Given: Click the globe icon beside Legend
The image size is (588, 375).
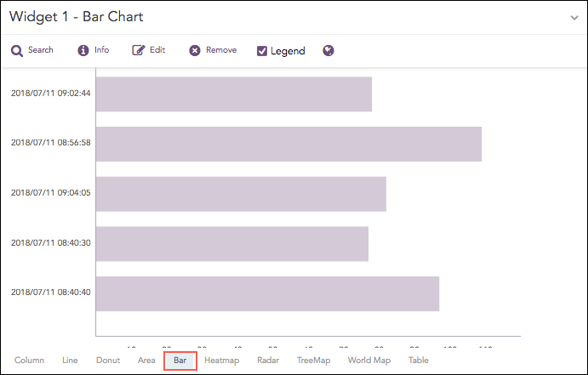Looking at the screenshot, I should point(328,51).
